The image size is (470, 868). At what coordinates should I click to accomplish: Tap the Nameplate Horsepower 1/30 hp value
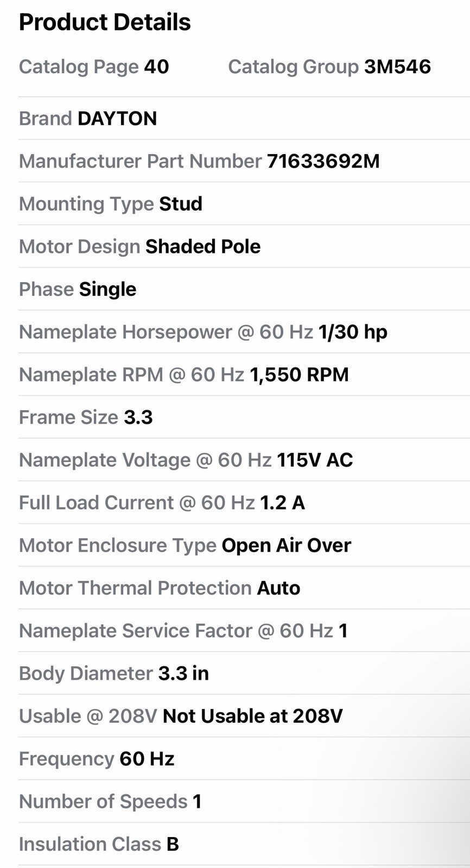click(353, 331)
